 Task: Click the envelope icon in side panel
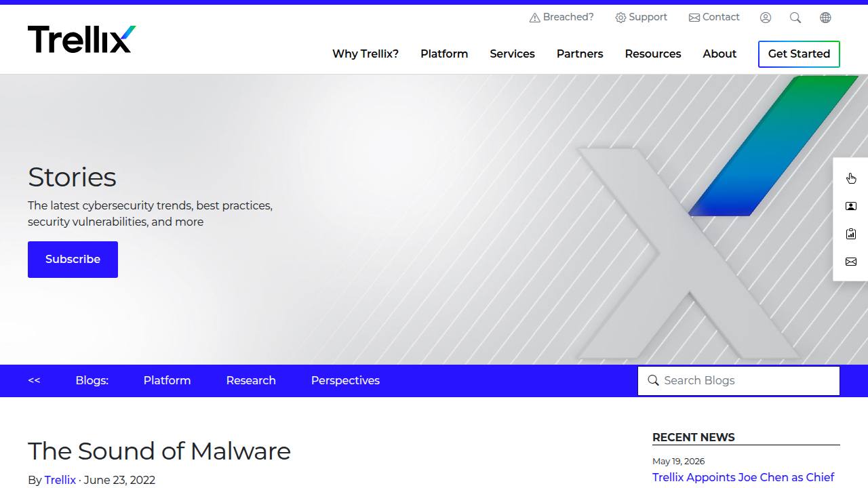point(851,262)
